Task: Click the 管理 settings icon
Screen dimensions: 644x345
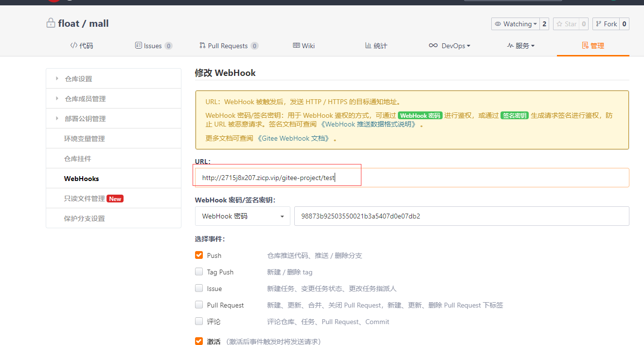Action: click(x=585, y=45)
